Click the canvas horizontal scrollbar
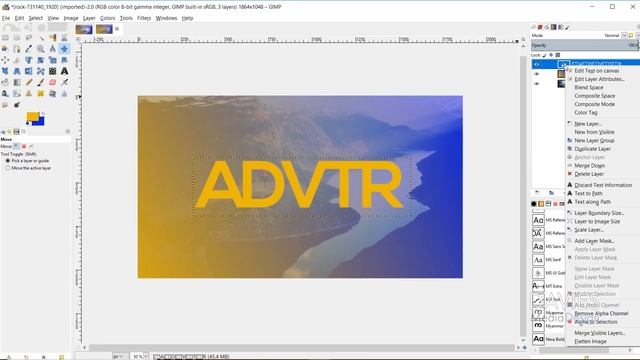Screen dimensions: 640x360 tap(302, 347)
